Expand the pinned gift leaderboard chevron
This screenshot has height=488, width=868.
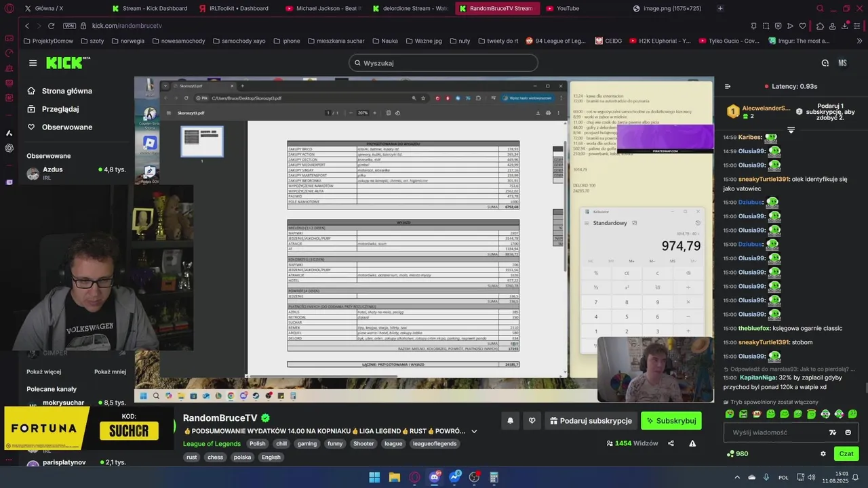click(791, 129)
